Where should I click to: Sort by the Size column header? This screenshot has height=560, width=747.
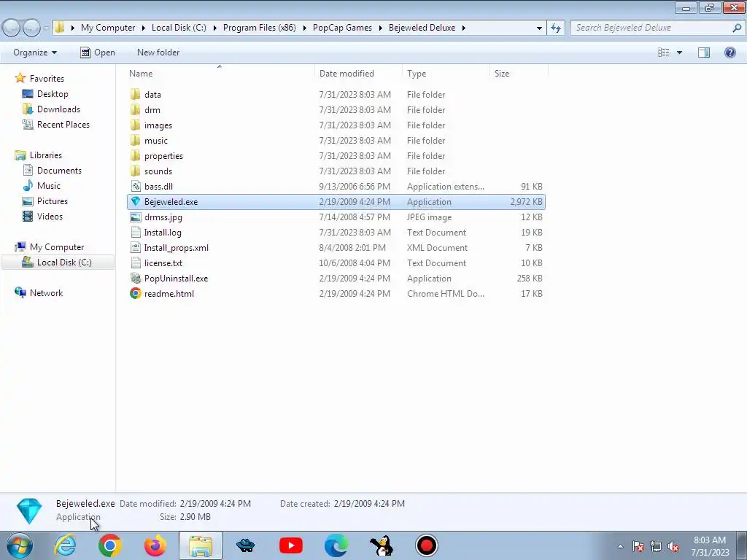click(519, 74)
